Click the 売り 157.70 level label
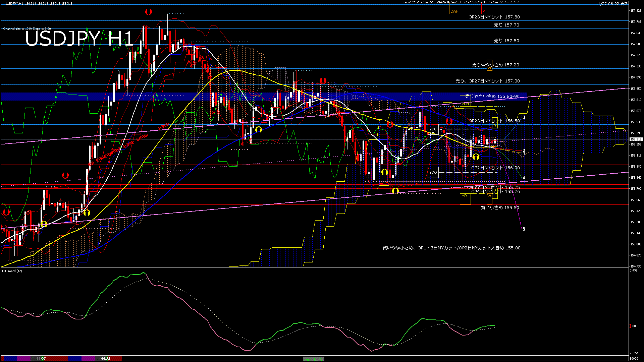The height and width of the screenshot is (362, 644). pyautogui.click(x=506, y=25)
